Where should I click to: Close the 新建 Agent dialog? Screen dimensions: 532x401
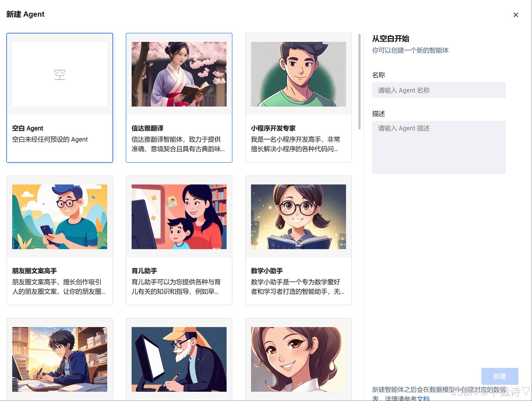point(516,15)
